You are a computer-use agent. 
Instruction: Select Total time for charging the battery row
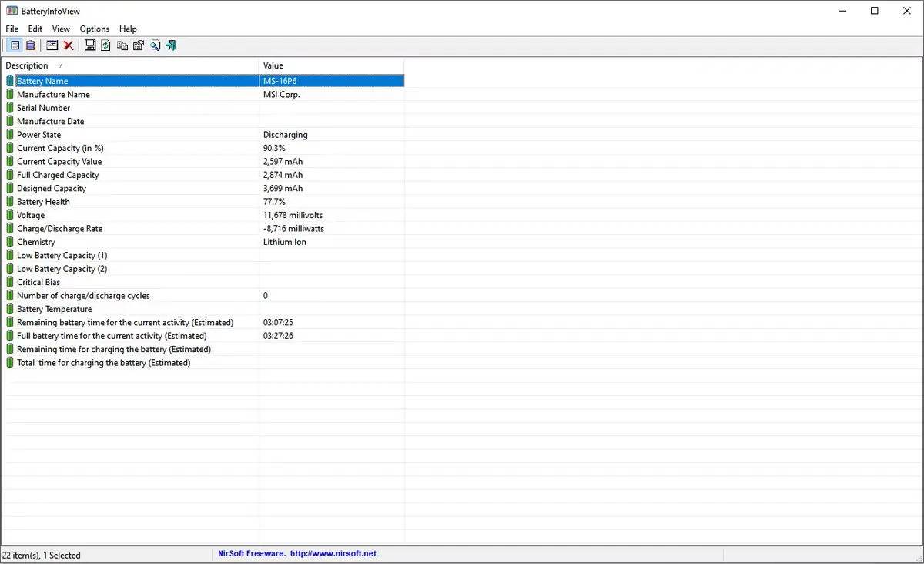tap(203, 362)
